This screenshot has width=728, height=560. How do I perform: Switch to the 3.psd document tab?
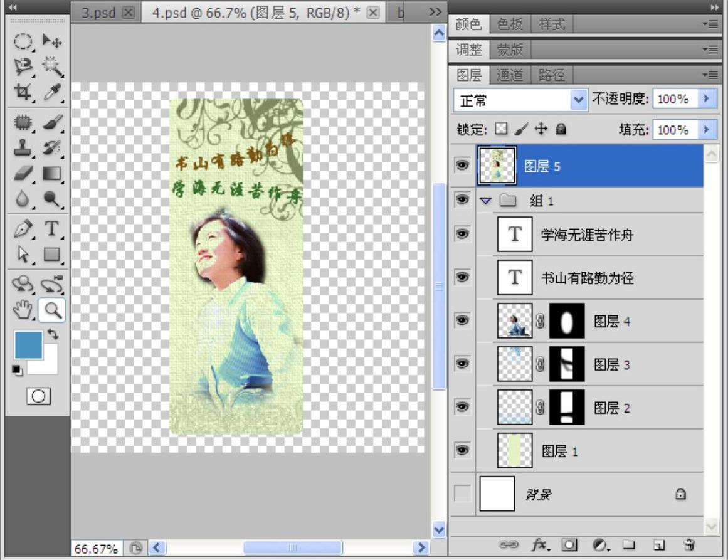coord(99,13)
